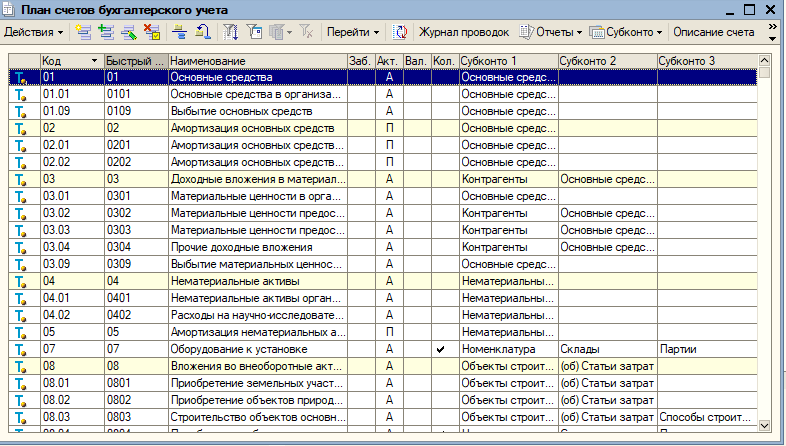Expand the Субконто dropdown arrow

point(660,33)
